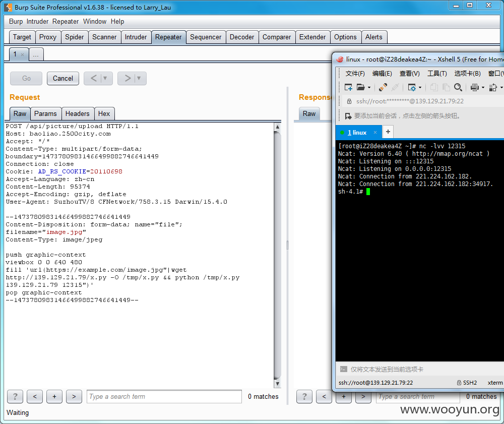Switch to the Sequencer tab
Image resolution: width=504 pixels, height=424 pixels.
206,37
